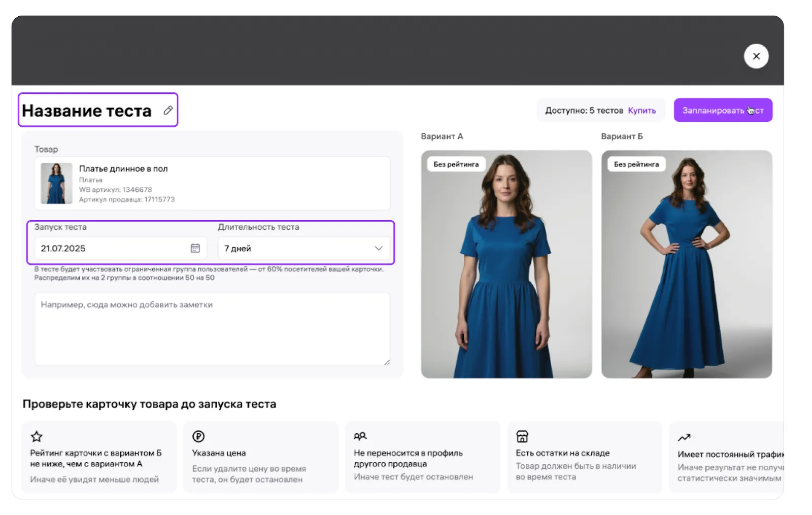Select the Вариант А dress image
The image size is (812, 515).
click(506, 274)
